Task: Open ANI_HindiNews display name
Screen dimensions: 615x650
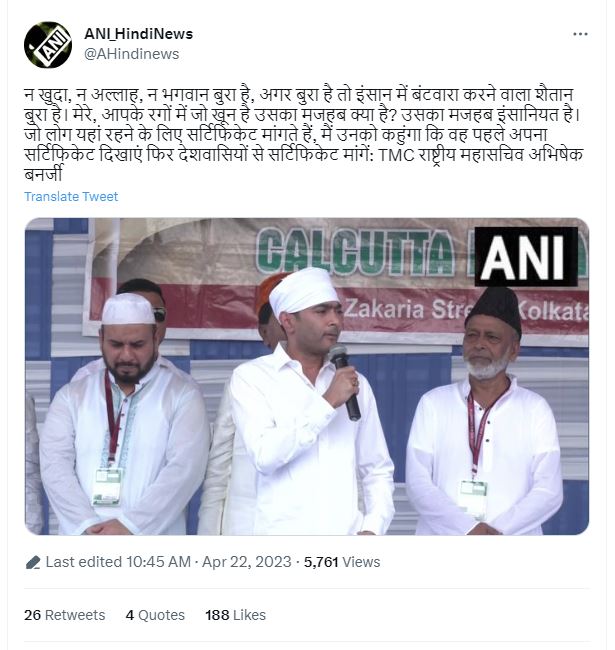Action: (x=138, y=34)
